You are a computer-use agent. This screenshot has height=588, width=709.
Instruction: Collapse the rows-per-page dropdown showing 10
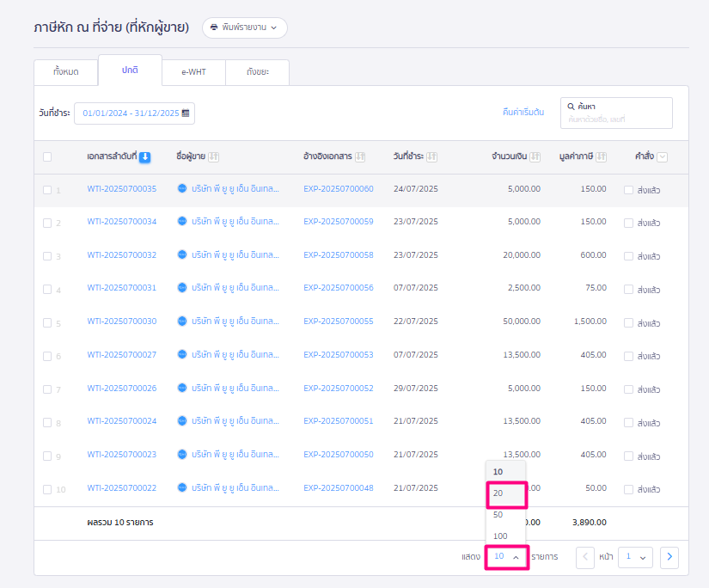[x=507, y=557]
